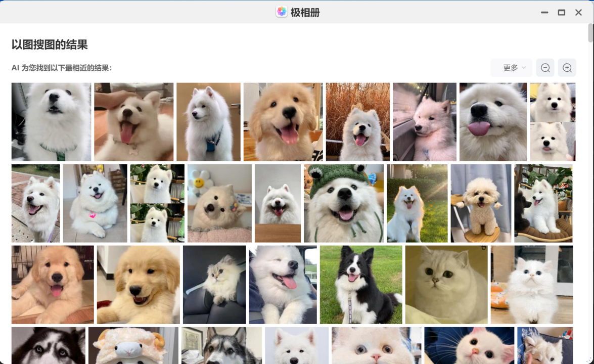Click the zoom out magnifier icon
This screenshot has width=594, height=364.
tap(545, 68)
